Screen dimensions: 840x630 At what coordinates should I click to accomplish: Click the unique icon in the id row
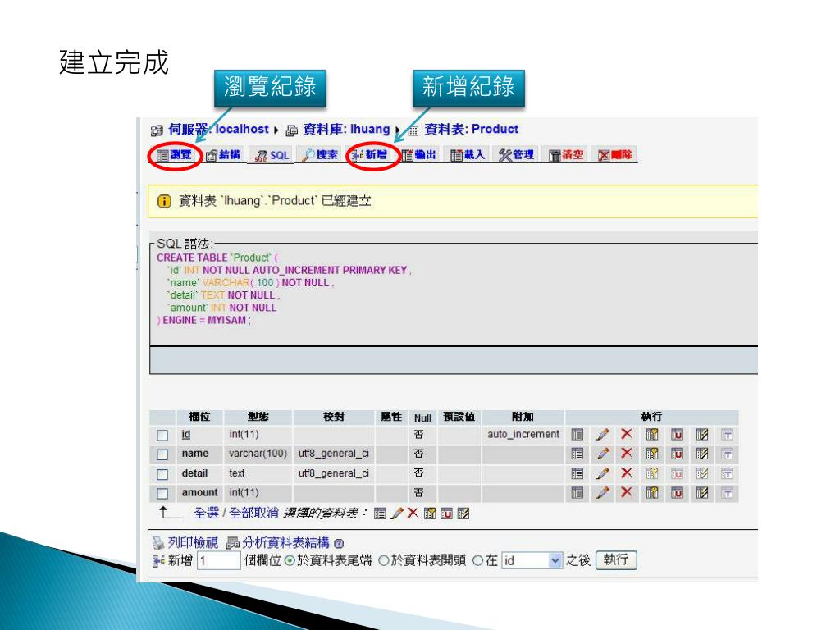click(x=677, y=435)
